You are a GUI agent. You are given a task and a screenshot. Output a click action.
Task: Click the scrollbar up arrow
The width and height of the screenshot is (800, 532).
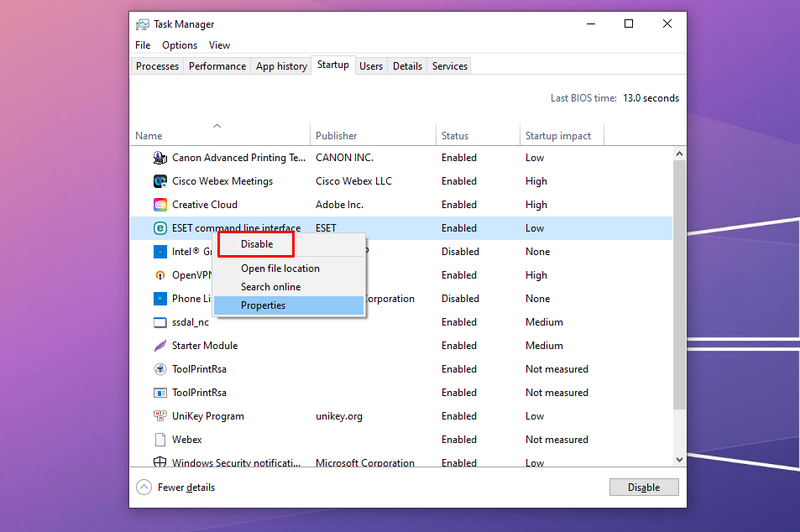679,154
